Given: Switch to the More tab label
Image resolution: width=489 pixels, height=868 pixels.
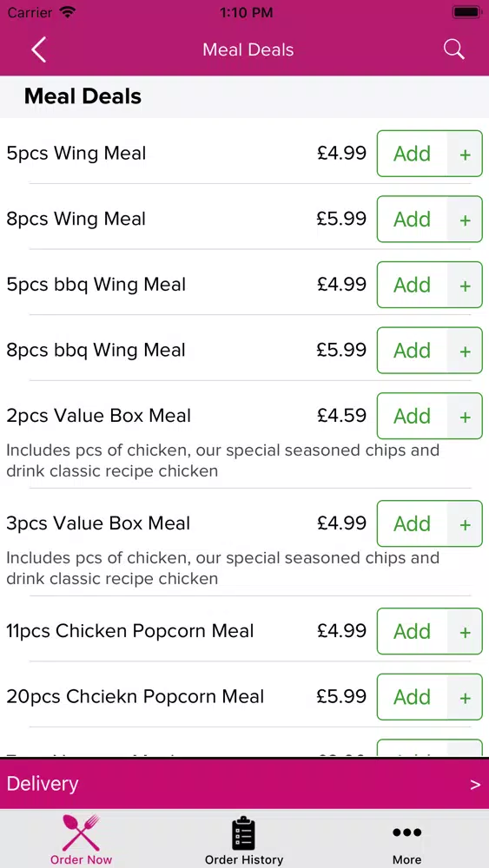Looking at the screenshot, I should click(x=406, y=859).
